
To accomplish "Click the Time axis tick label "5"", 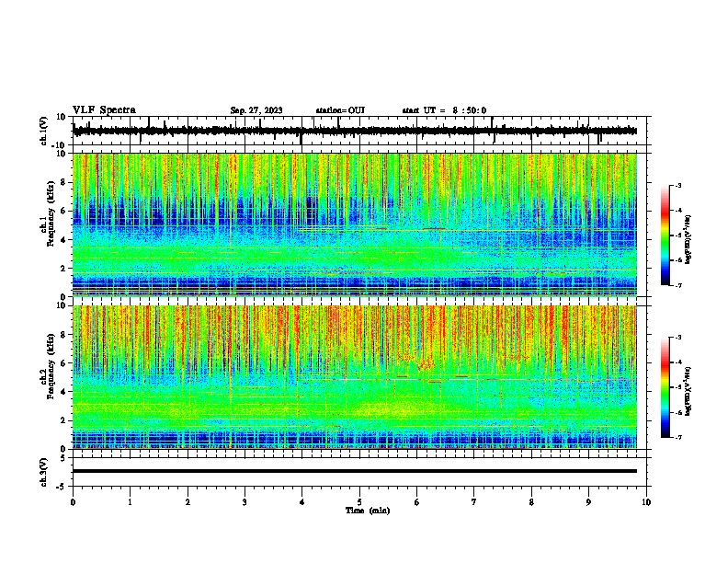I will click(359, 502).
